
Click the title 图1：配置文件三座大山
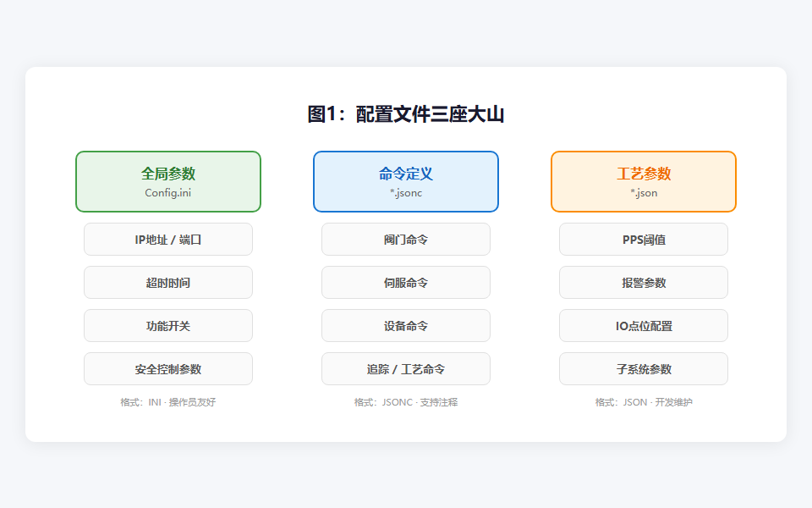(x=406, y=114)
